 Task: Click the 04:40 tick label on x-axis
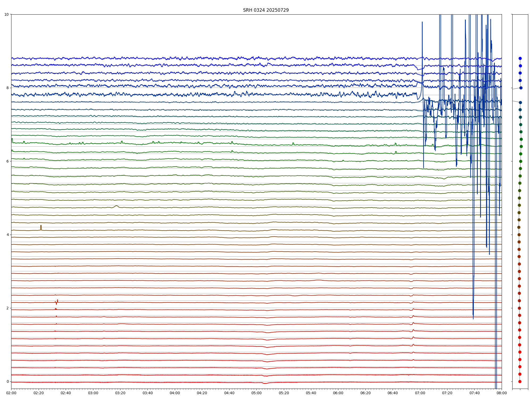click(x=229, y=393)
